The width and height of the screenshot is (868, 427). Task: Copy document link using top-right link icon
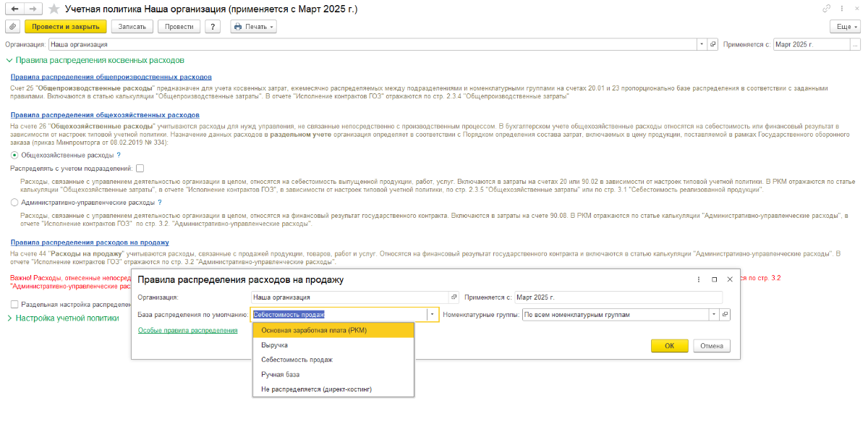point(827,9)
